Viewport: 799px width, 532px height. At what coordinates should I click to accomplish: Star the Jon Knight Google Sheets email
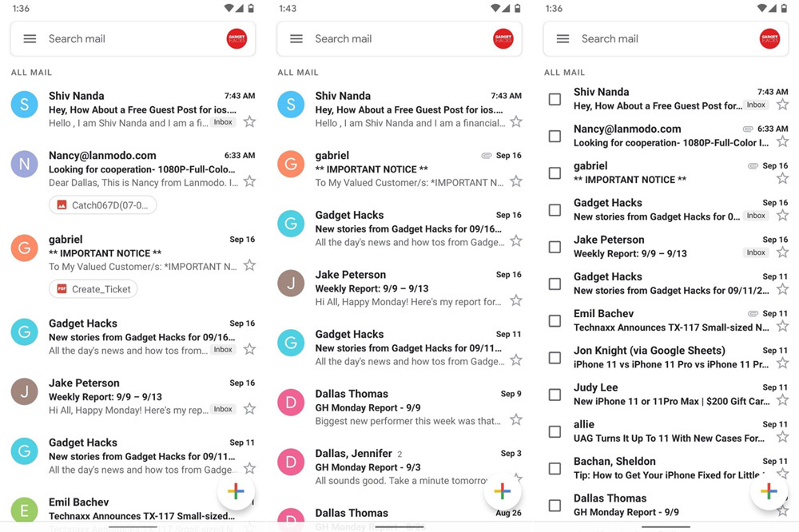coord(782,364)
